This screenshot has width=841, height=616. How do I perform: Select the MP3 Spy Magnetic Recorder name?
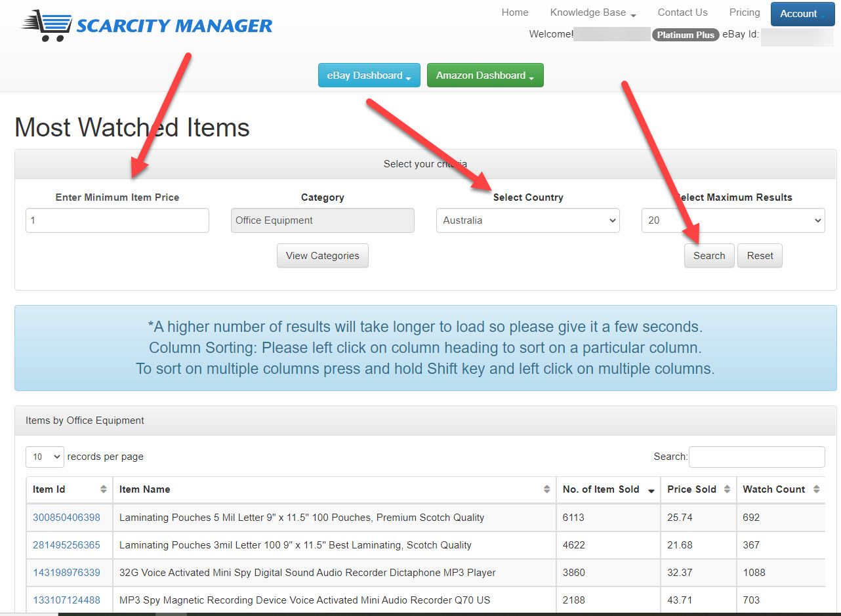pos(305,600)
